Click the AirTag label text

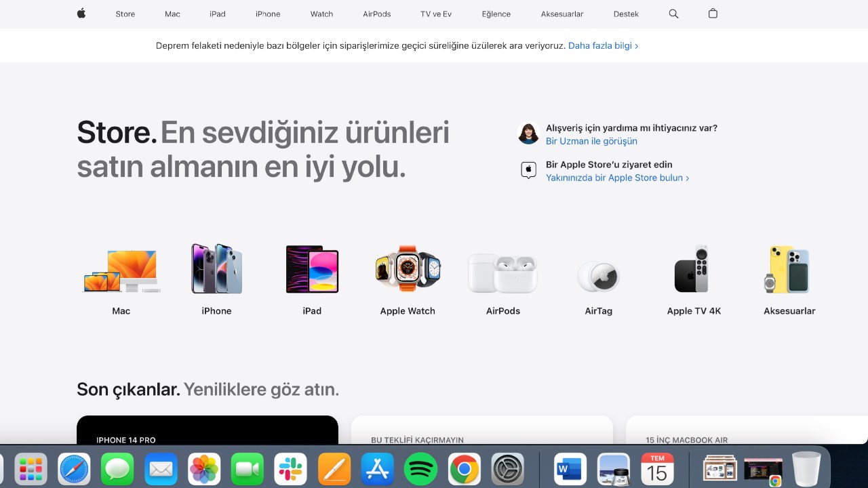coord(598,310)
